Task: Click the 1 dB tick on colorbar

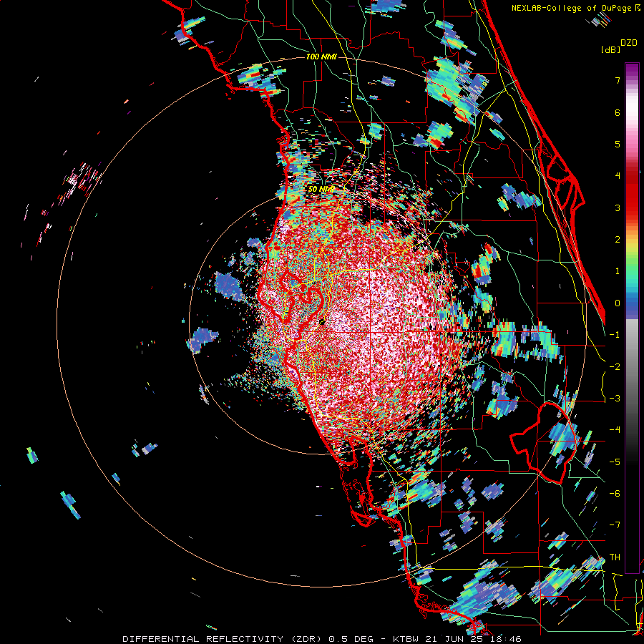Action: coord(618,271)
